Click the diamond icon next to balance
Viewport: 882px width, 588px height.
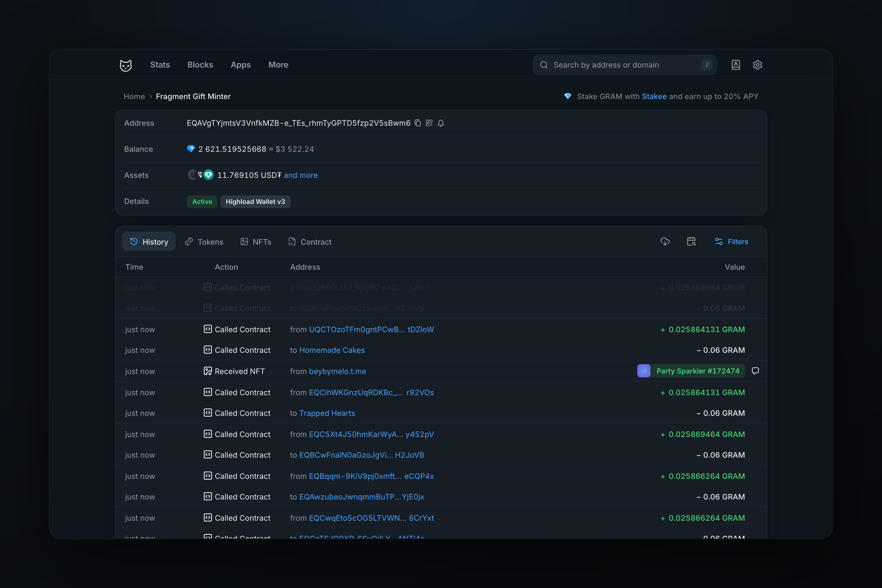191,149
